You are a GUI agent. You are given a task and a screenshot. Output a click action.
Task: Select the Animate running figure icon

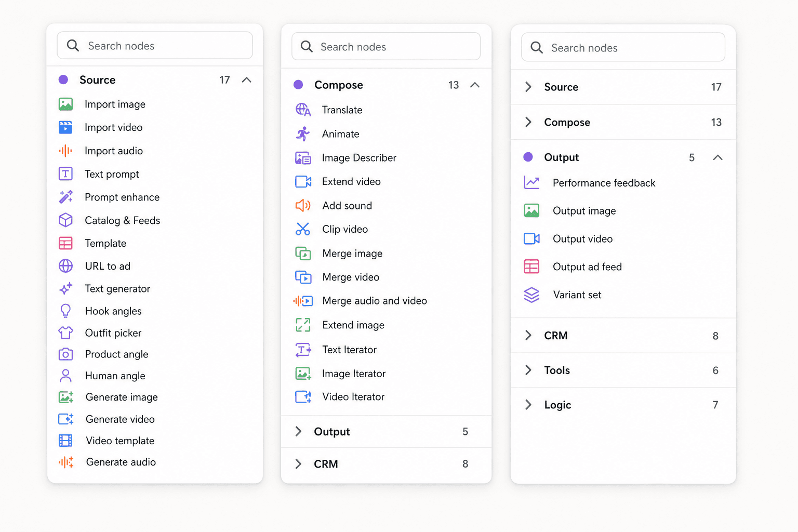[x=303, y=134]
